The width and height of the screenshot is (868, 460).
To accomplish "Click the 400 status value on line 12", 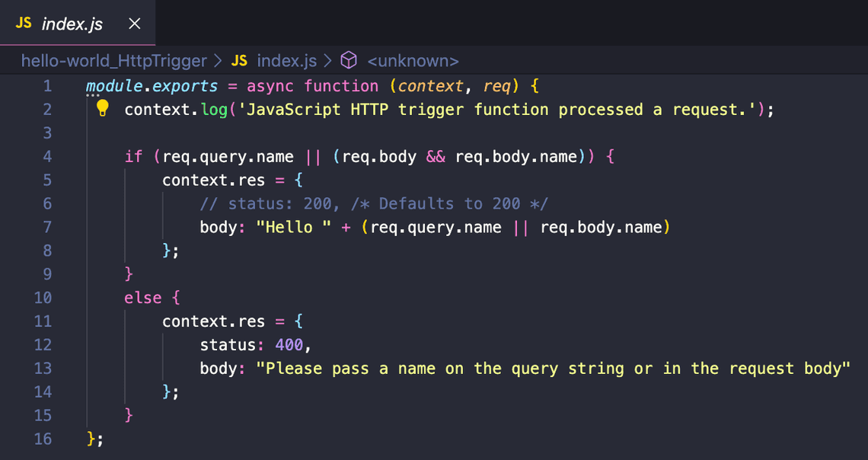I will tap(289, 344).
